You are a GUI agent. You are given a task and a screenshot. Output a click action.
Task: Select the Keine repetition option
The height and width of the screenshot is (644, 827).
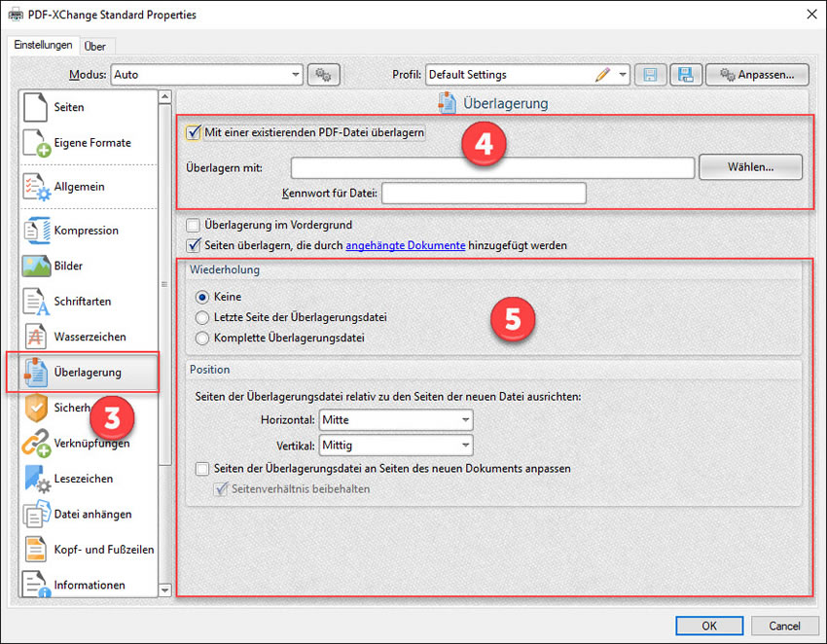pyautogui.click(x=202, y=297)
